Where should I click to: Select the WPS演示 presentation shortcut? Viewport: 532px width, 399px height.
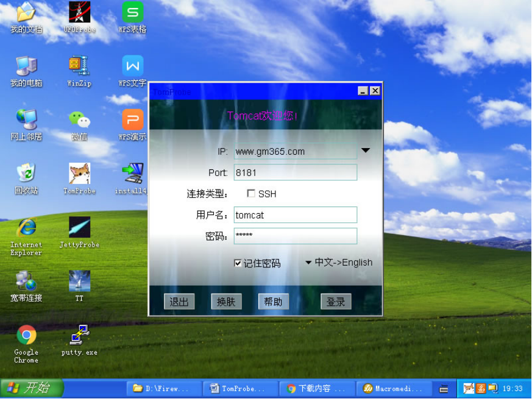(132, 125)
